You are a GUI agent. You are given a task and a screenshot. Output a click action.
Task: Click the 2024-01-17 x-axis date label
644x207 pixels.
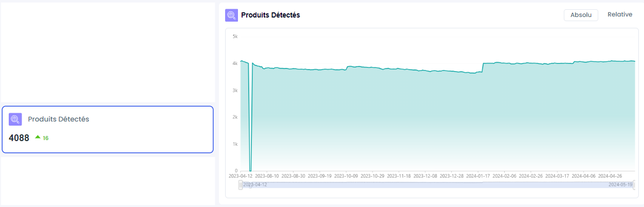[x=479, y=176]
